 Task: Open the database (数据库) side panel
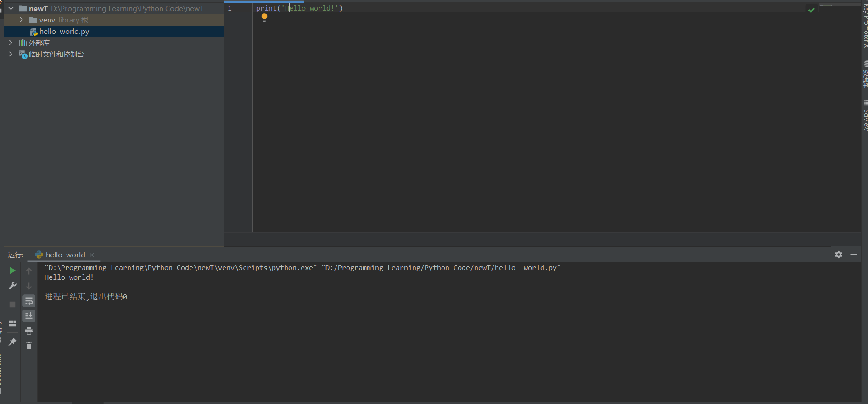tap(865, 74)
